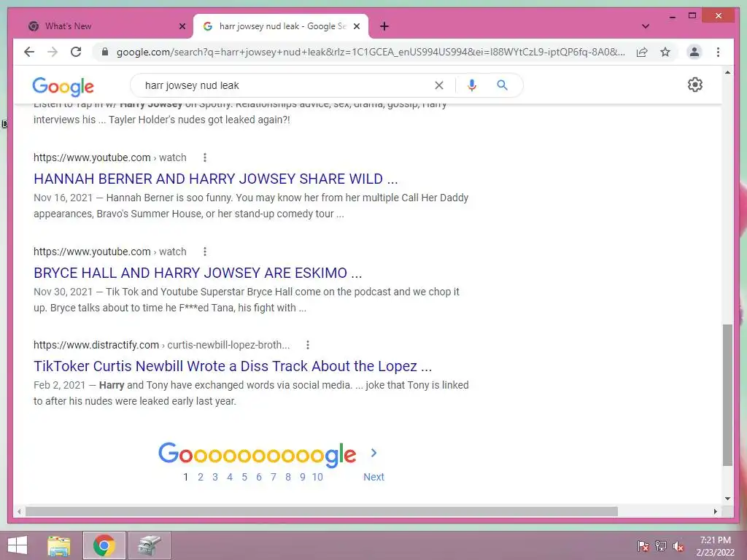Close the Google search results tab
This screenshot has height=560, width=747.
[356, 26]
